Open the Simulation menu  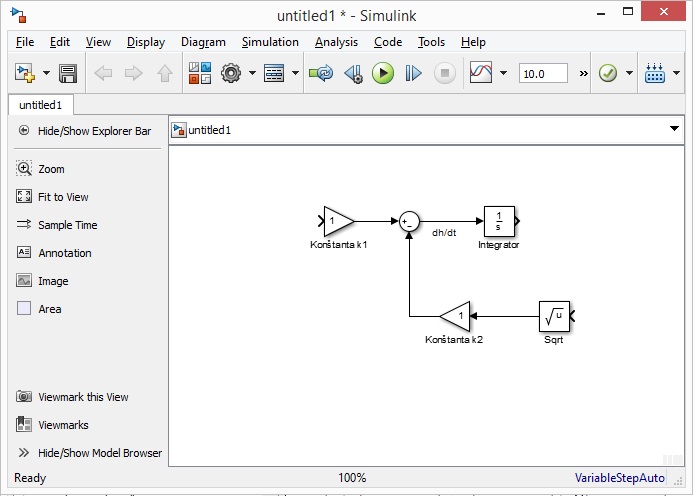270,42
